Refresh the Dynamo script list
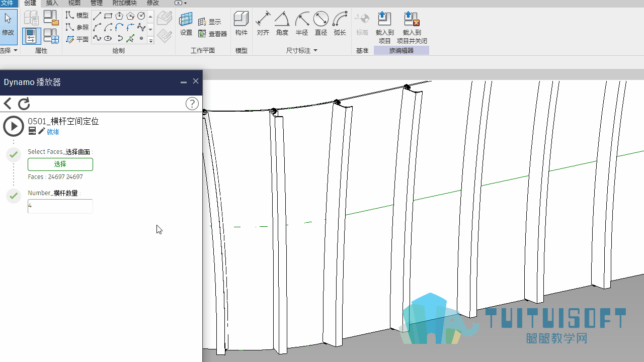The height and width of the screenshot is (362, 644). tap(24, 104)
